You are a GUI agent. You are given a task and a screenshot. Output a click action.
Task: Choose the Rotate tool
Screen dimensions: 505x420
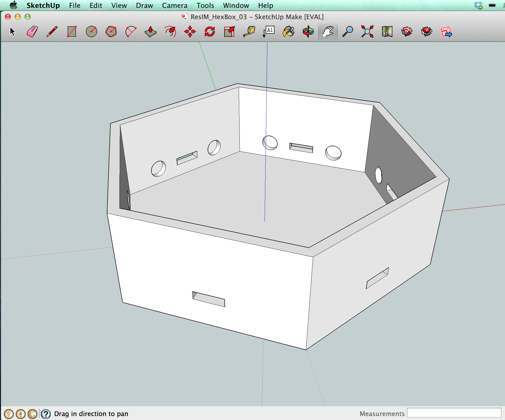click(210, 32)
